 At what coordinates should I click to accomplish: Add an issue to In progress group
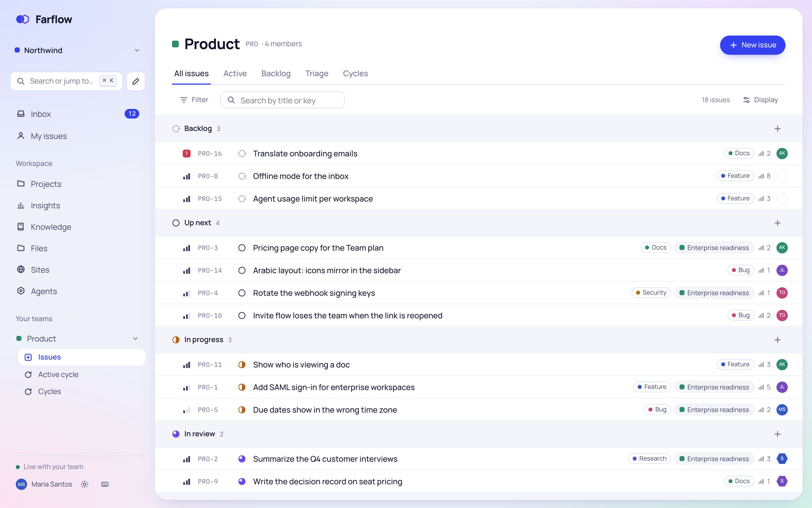click(x=777, y=340)
